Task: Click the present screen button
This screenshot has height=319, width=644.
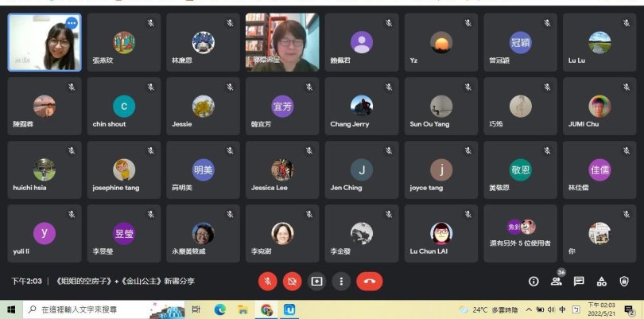Action: click(x=317, y=281)
